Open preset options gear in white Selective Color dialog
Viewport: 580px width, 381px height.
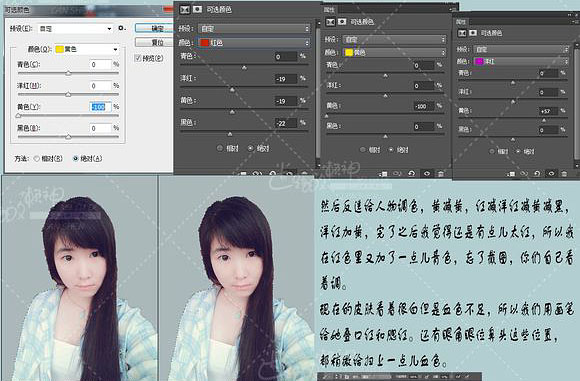pyautogui.click(x=121, y=28)
